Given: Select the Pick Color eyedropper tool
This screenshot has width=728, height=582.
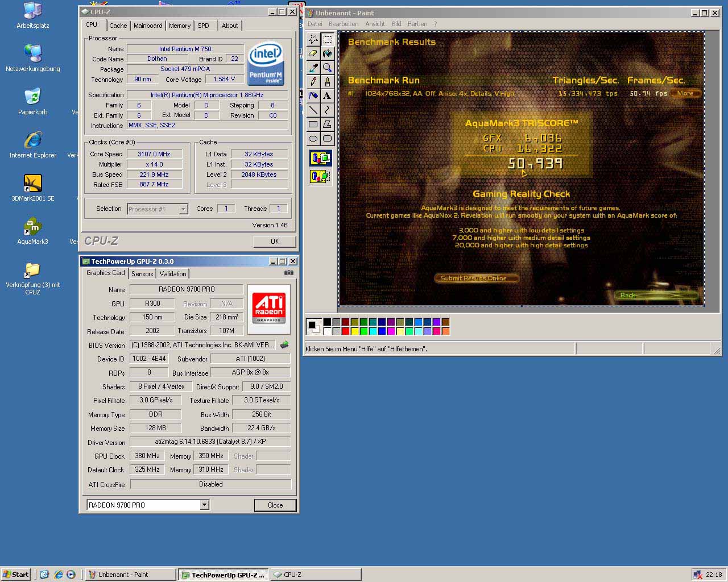Looking at the screenshot, I should (x=313, y=68).
